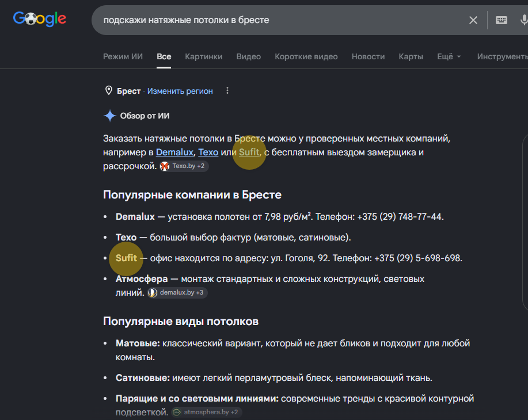The image size is (528, 420).
Task: Switch to Короткие видео tab
Action: [x=306, y=56]
